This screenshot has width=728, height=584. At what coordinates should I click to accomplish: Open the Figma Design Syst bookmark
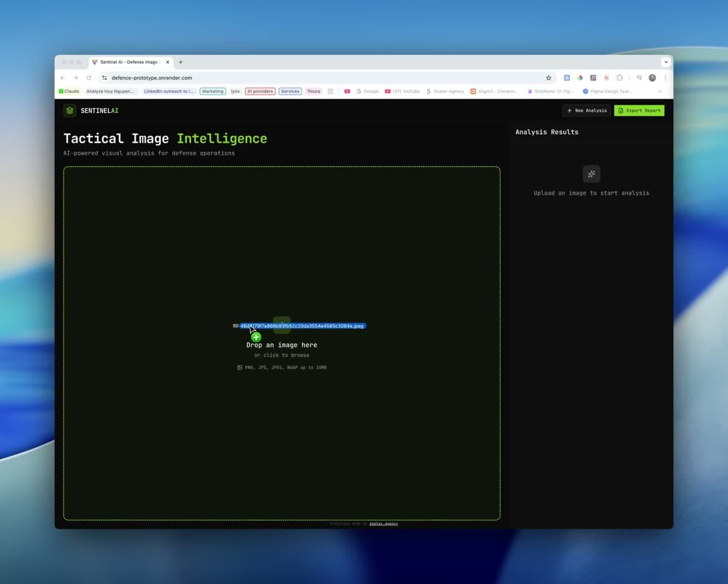(x=607, y=91)
